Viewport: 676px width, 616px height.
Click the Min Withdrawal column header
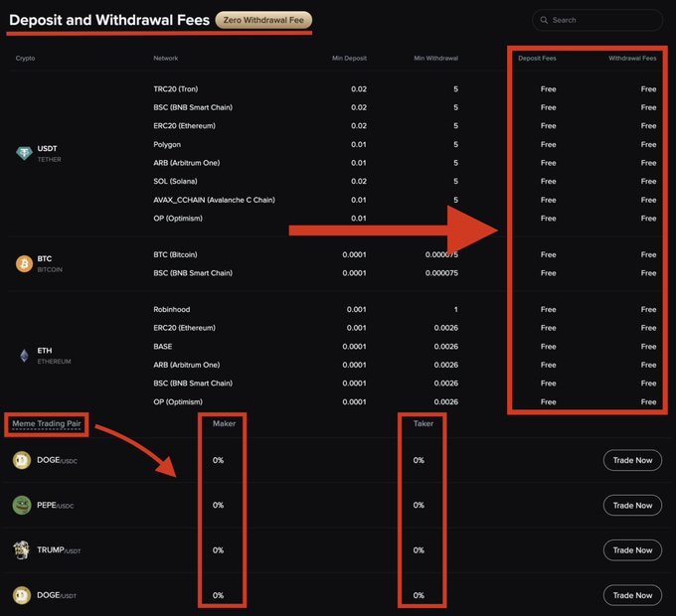point(435,59)
